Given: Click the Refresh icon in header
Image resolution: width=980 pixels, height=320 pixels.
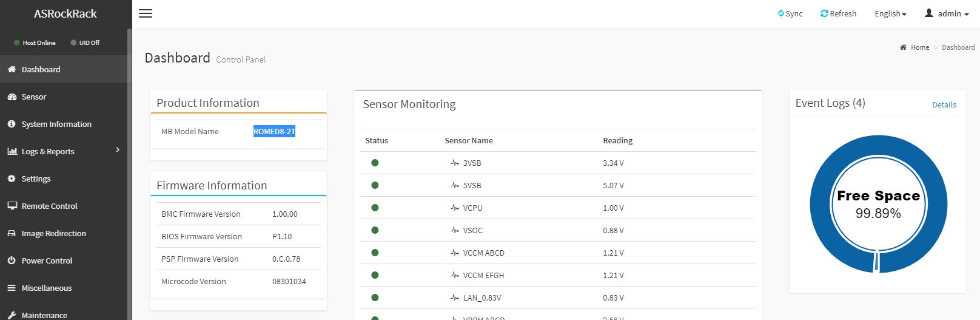Looking at the screenshot, I should pyautogui.click(x=824, y=13).
